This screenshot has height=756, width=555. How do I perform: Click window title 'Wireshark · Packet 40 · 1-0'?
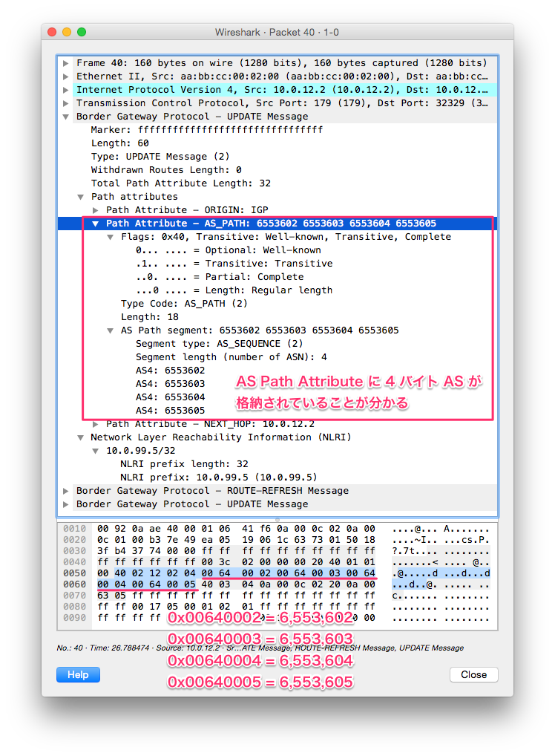point(277,32)
